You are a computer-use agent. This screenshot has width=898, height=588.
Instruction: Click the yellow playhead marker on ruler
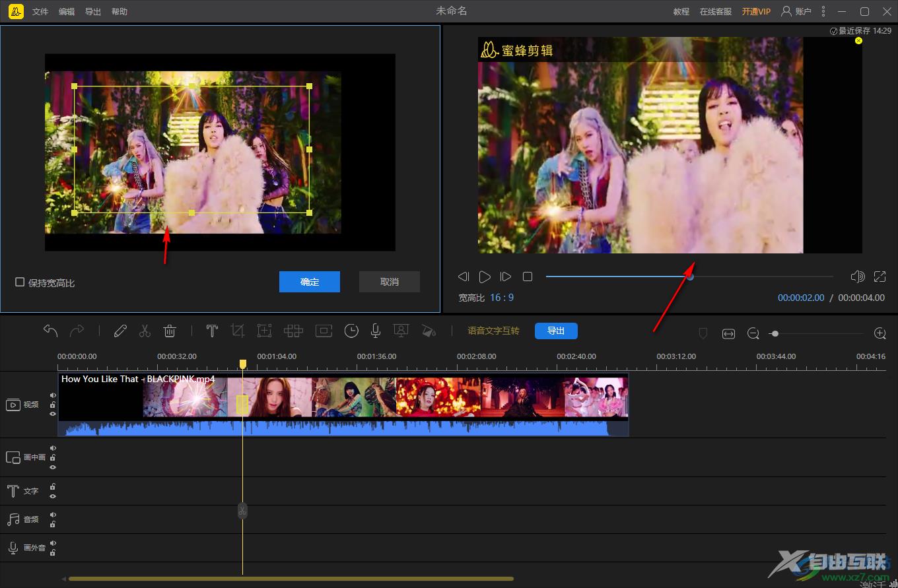[x=243, y=364]
